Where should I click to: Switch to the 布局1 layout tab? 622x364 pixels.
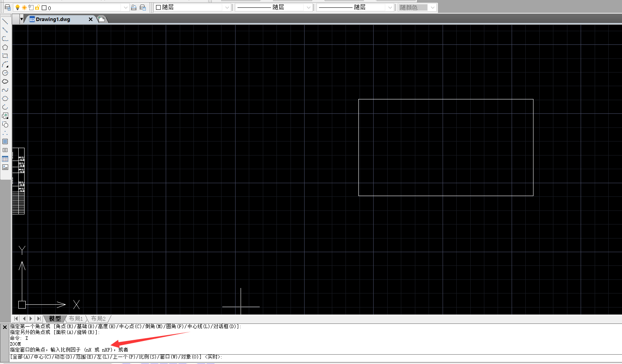[76, 318]
